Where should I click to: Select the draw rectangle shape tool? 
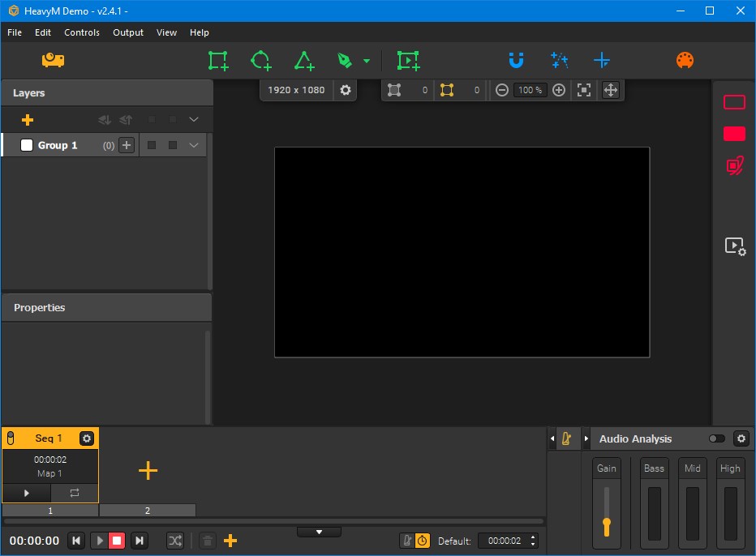point(217,61)
